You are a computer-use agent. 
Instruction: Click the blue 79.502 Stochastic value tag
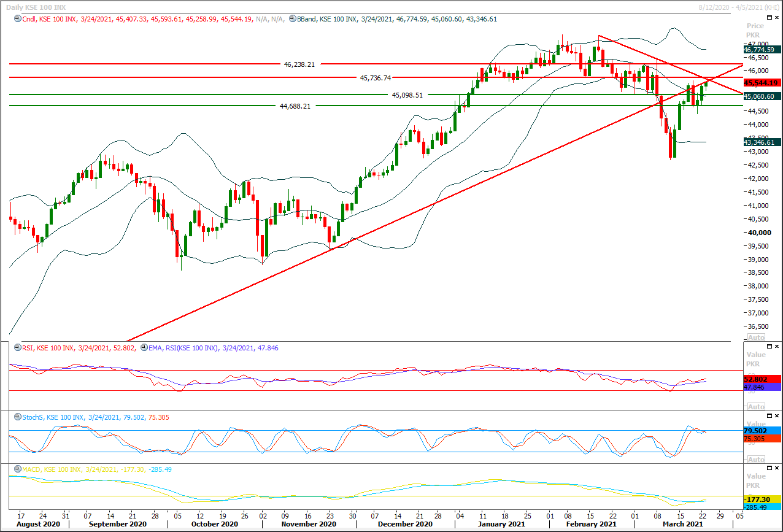pos(762,431)
